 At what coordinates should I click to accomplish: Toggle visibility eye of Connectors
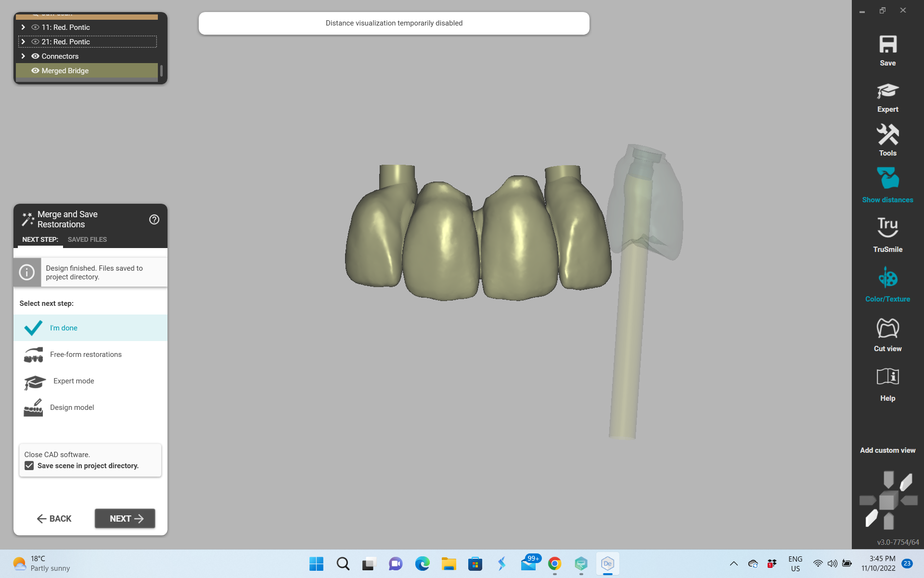[x=35, y=56]
